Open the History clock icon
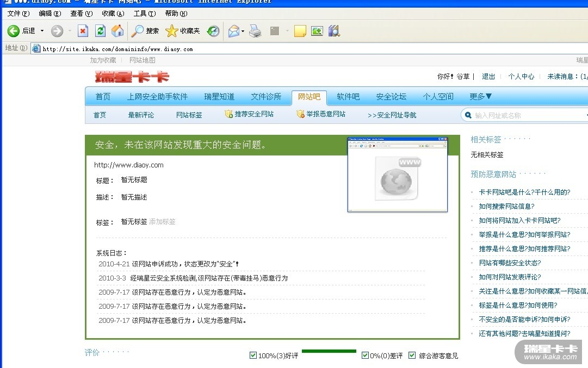This screenshot has height=368, width=588. coord(213,31)
